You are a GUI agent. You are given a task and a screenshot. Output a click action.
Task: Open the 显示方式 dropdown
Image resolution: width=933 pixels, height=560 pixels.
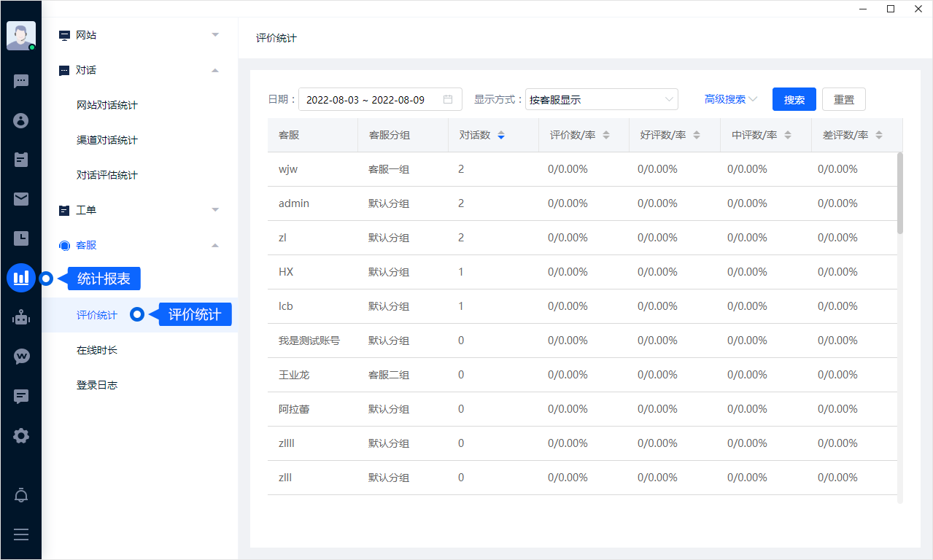pyautogui.click(x=601, y=100)
